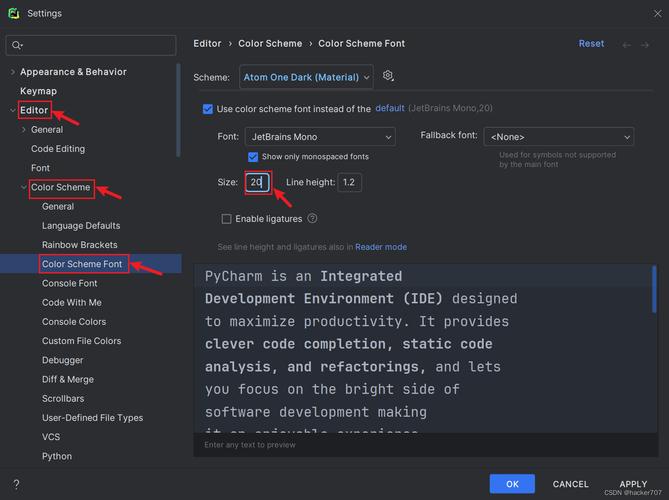Image resolution: width=669 pixels, height=500 pixels.
Task: Open Console Colors settings
Action: tap(74, 321)
